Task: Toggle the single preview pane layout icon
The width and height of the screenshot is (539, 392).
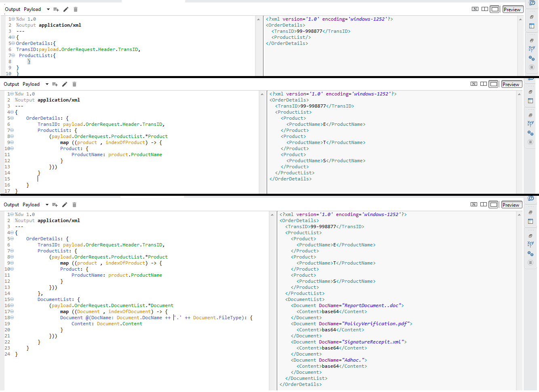Action: (x=495, y=8)
